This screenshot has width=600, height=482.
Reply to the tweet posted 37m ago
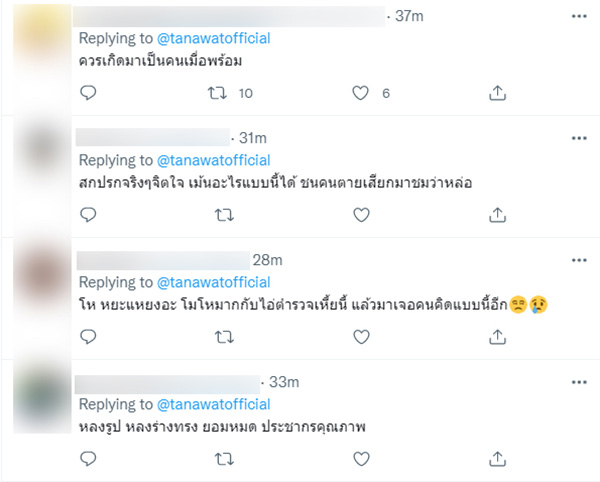click(88, 93)
